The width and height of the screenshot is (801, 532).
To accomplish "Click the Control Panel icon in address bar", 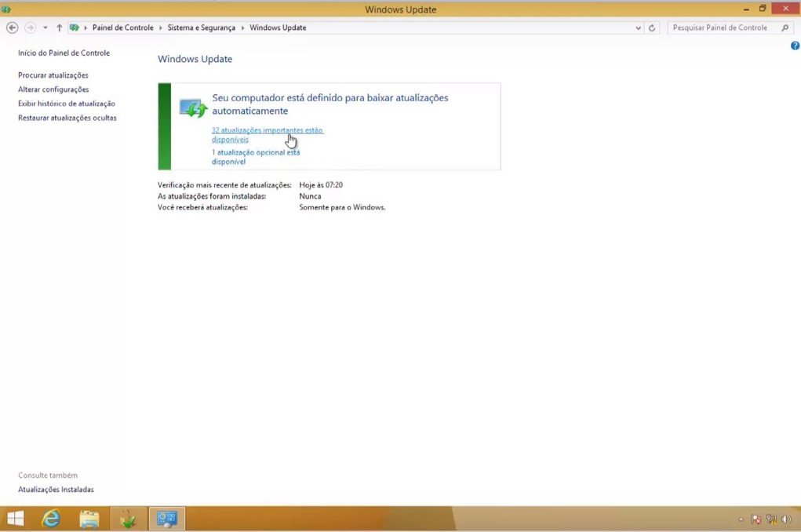I will pos(75,27).
